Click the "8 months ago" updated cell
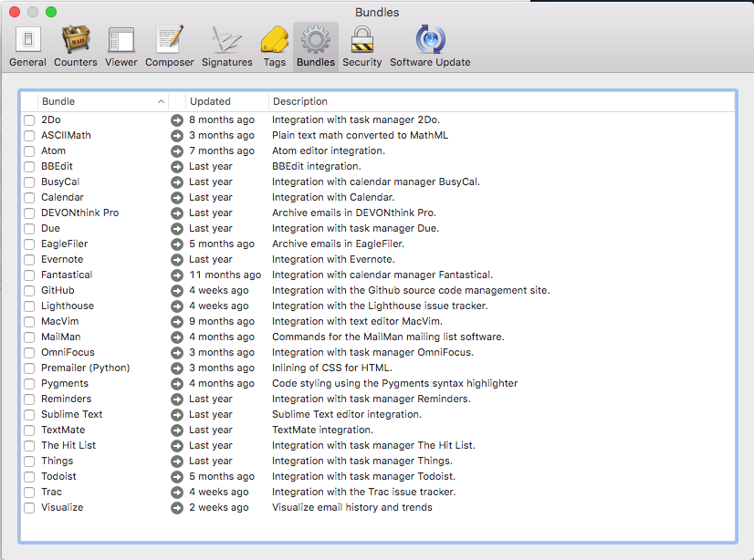The height and width of the screenshot is (560, 754). pos(222,119)
